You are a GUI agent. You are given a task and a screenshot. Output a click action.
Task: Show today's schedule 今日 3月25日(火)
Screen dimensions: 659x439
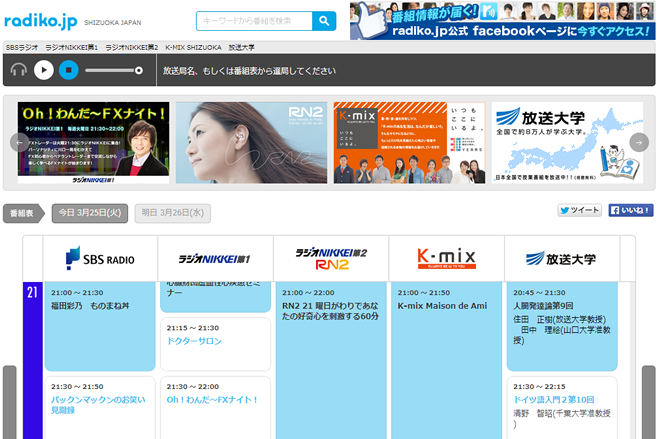coord(90,213)
